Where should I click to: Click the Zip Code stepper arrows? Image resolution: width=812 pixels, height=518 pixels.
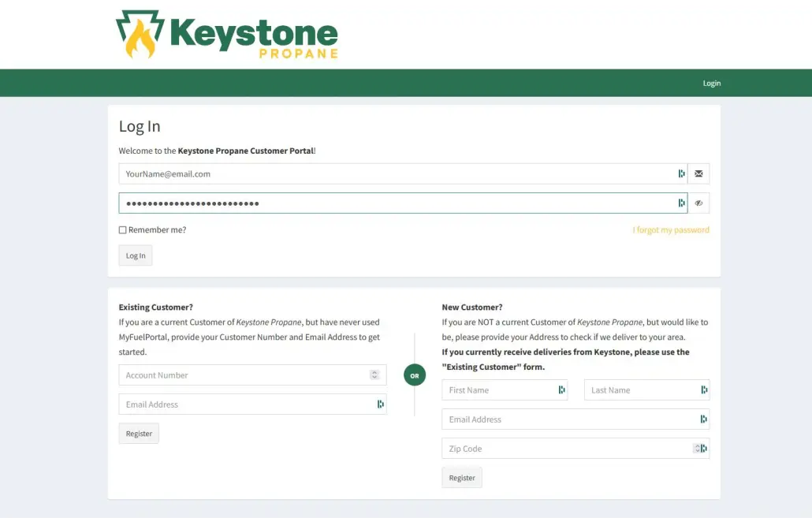tap(695, 448)
